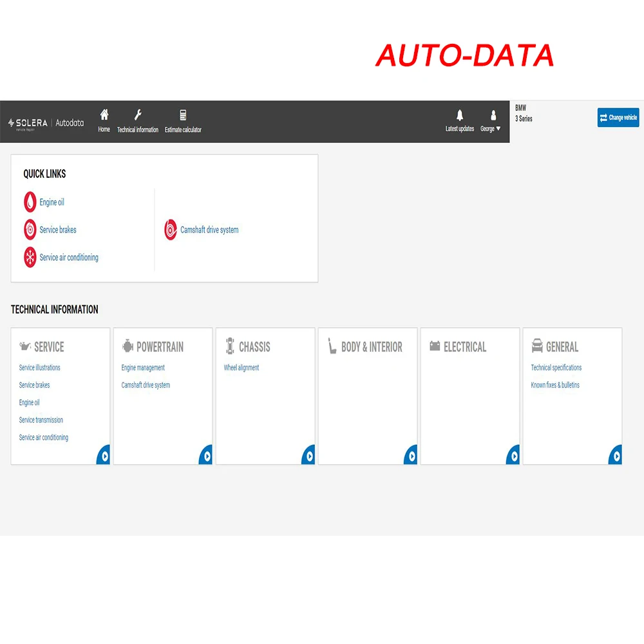Click the BODY & INTERIOR heading
Viewport: 644px width, 644px height.
372,347
